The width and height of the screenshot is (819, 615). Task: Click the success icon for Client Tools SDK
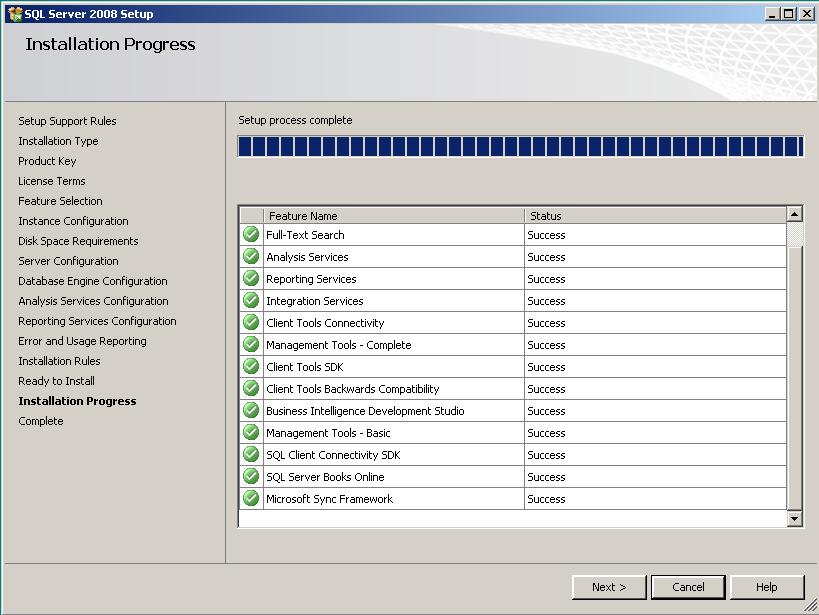251,366
